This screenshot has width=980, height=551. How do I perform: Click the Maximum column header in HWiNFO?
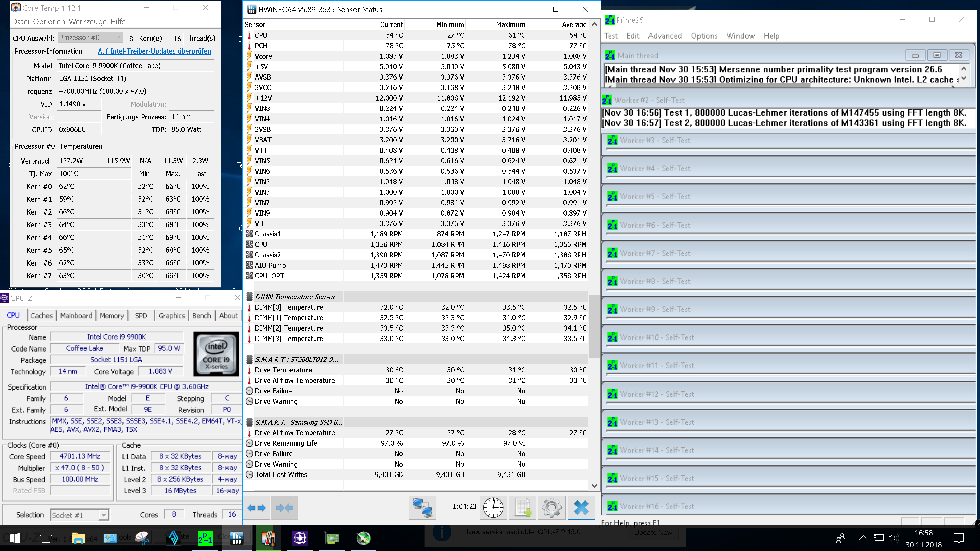(x=496, y=24)
